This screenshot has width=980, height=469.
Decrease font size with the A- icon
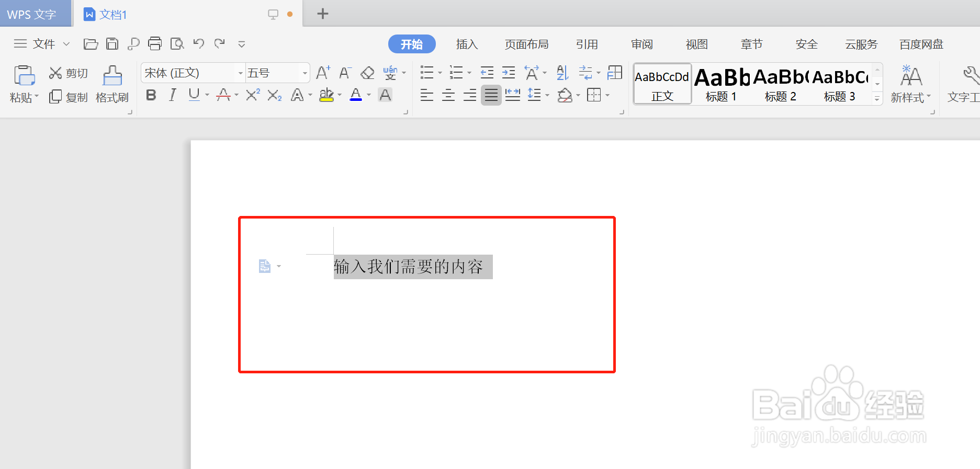345,73
